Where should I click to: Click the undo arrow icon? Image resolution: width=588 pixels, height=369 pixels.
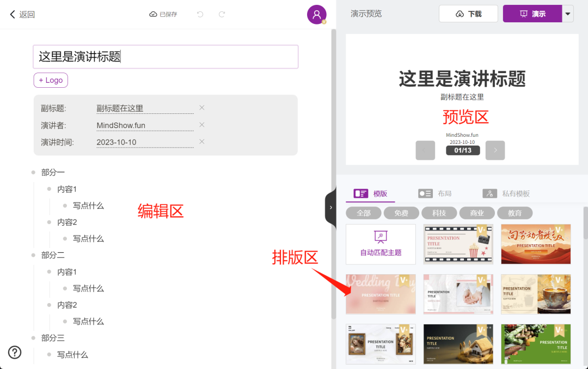tap(200, 14)
